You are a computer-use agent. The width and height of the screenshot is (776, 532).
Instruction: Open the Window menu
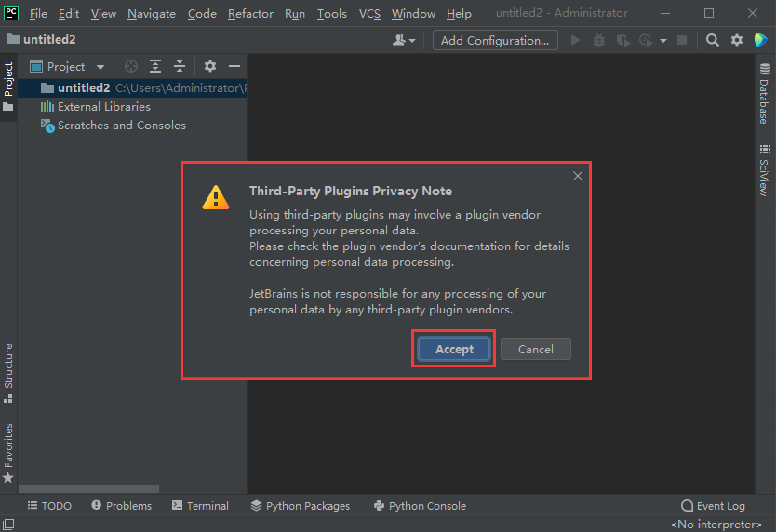[413, 13]
